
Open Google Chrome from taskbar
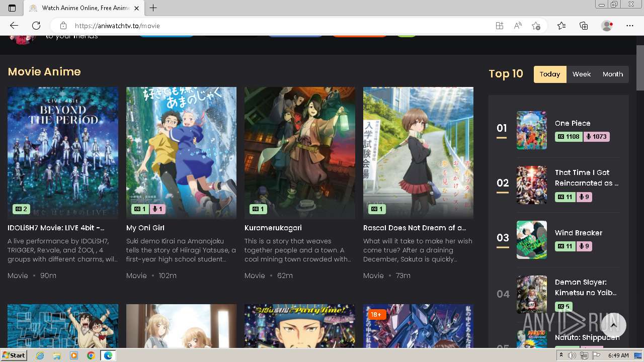click(91, 355)
